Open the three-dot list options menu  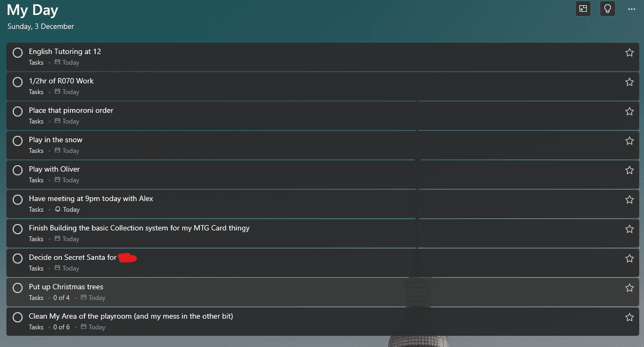click(632, 9)
